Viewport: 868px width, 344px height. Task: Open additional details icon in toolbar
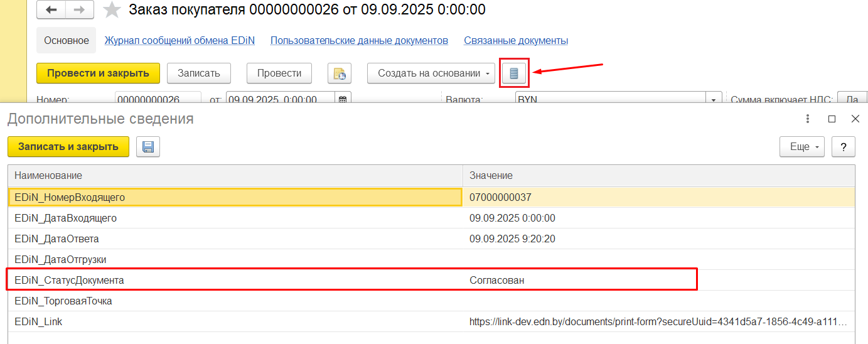click(x=514, y=73)
